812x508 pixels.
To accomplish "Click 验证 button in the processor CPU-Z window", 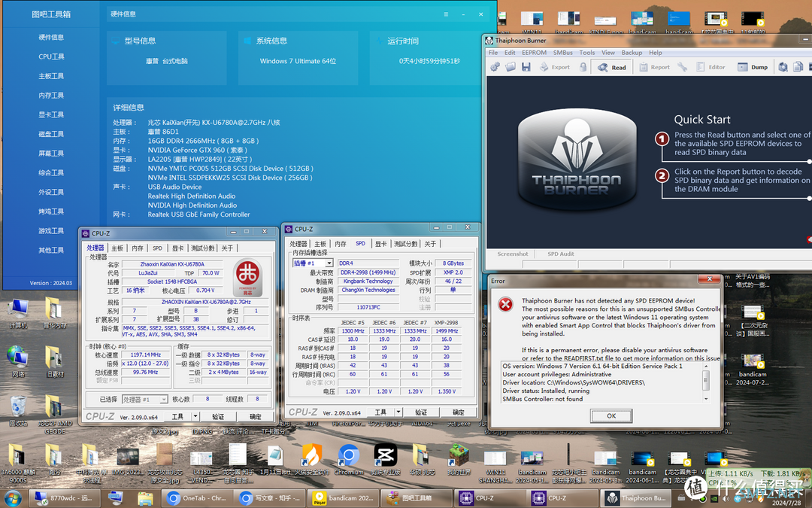I will tap(218, 416).
